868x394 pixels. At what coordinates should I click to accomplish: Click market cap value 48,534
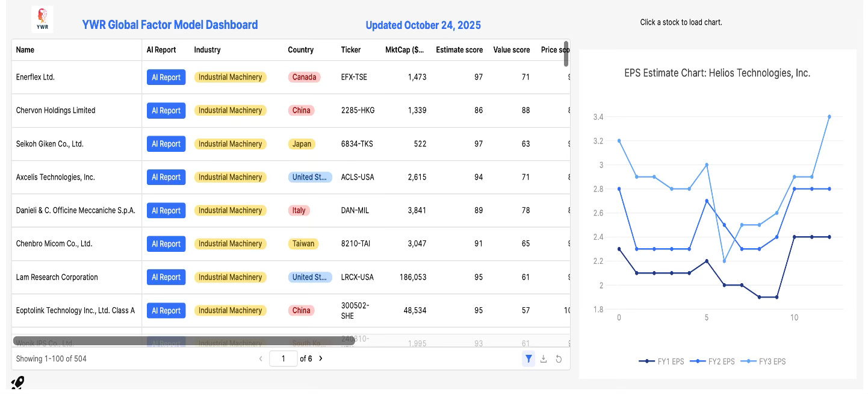click(415, 310)
